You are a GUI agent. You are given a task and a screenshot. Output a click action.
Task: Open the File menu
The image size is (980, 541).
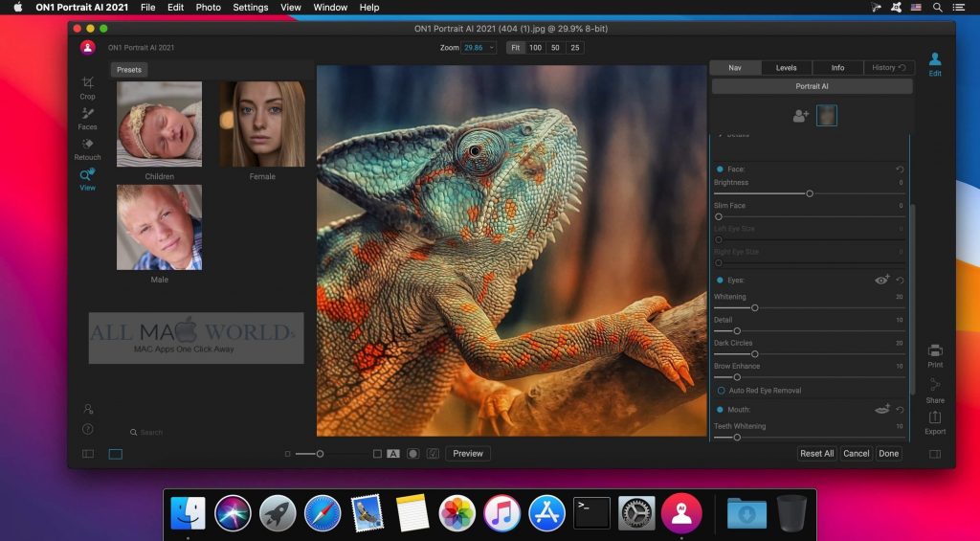click(148, 8)
